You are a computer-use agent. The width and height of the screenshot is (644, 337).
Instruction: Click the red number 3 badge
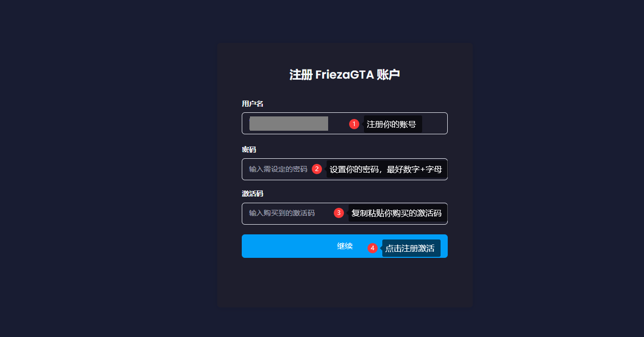(x=339, y=213)
